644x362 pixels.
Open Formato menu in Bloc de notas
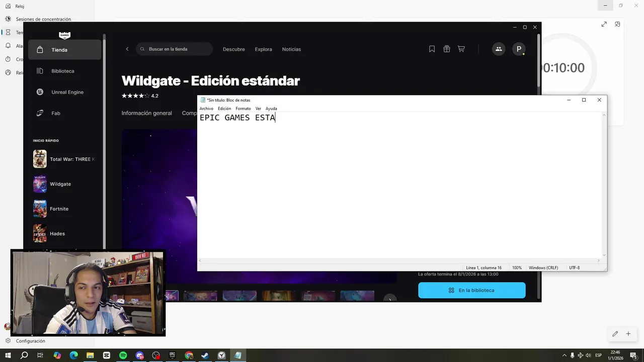(x=243, y=109)
